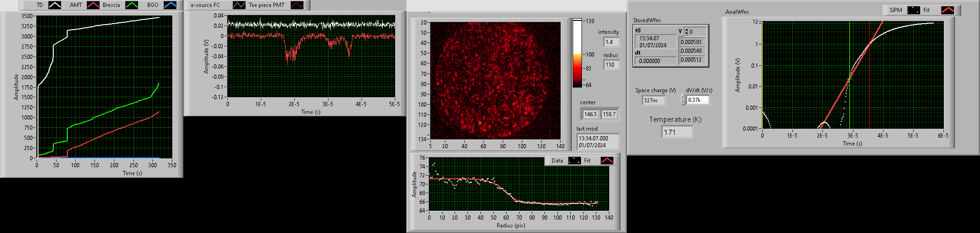980x233 pixels.
Task: Click the radial profile Data legend icon
Action: [574, 161]
